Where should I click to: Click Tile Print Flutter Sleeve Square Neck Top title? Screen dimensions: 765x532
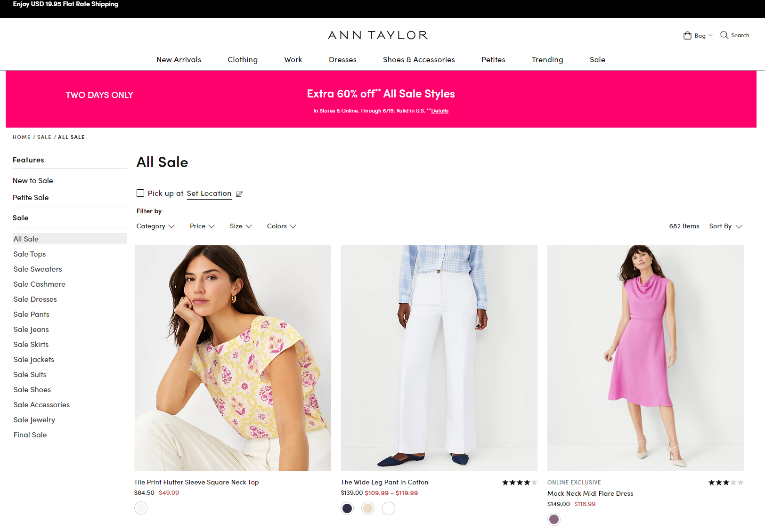coord(196,483)
